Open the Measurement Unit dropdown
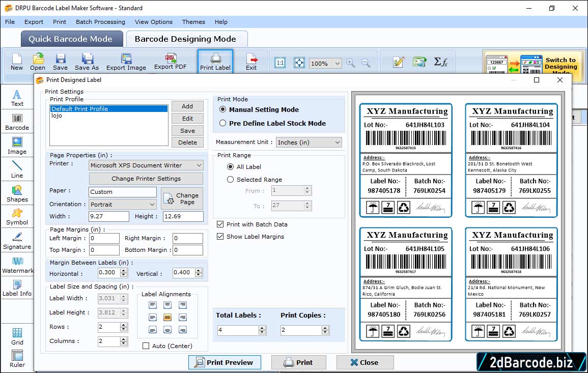588x373 pixels. click(x=309, y=142)
